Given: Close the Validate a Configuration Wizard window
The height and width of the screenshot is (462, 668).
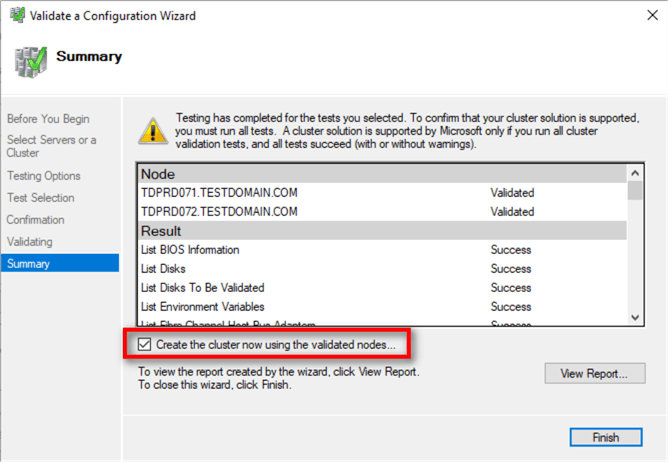Looking at the screenshot, I should coord(644,16).
